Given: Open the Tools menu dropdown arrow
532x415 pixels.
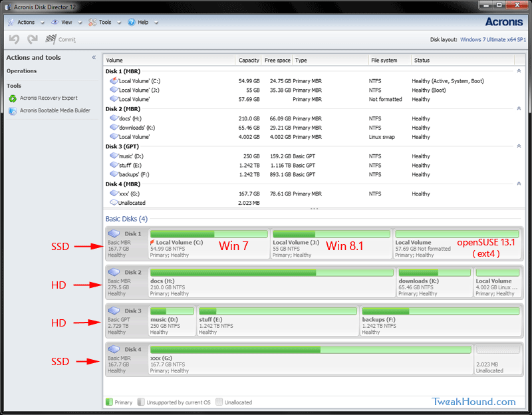Looking at the screenshot, I should pyautogui.click(x=119, y=23).
